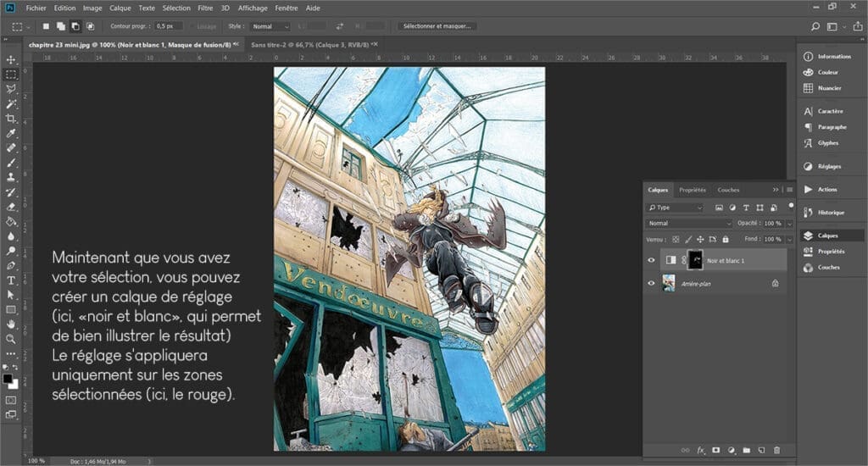Open the Filtre menu
The image size is (868, 466).
[x=205, y=8]
